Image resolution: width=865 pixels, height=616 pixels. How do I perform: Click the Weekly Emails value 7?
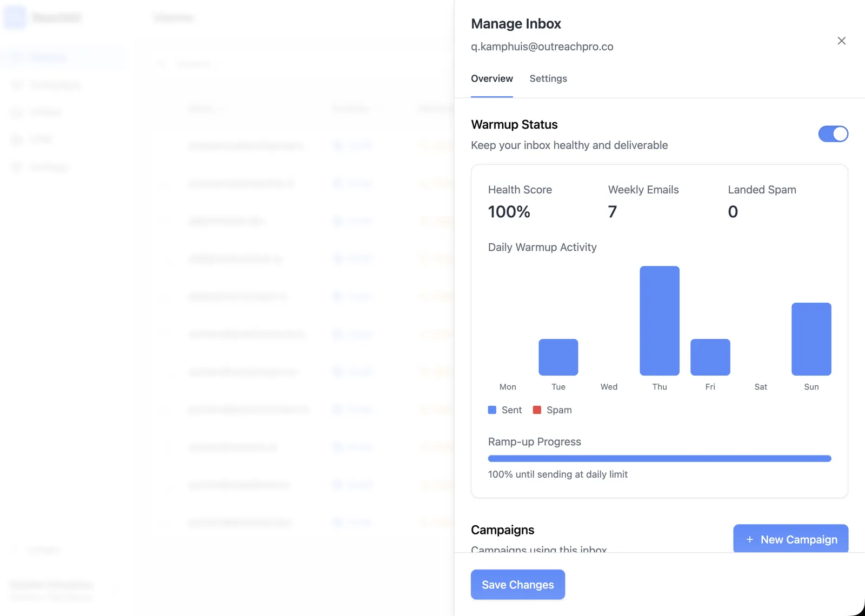613,212
